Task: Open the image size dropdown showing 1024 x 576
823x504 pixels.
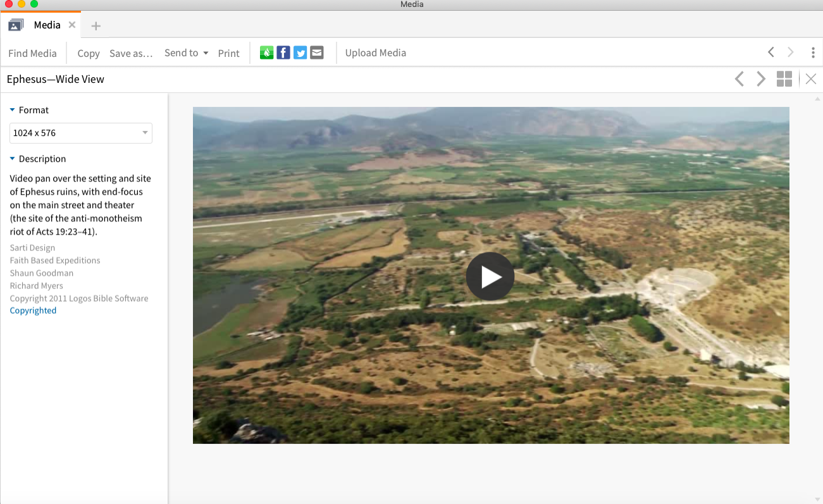Action: click(x=80, y=133)
